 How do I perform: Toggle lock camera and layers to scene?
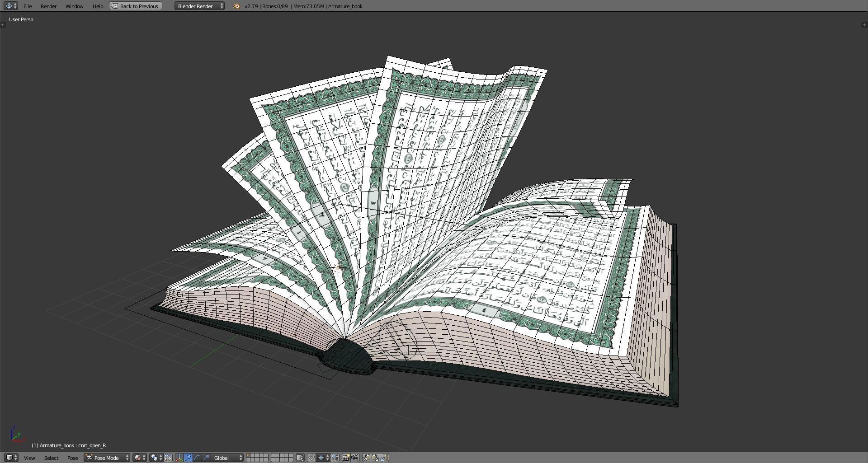click(300, 458)
